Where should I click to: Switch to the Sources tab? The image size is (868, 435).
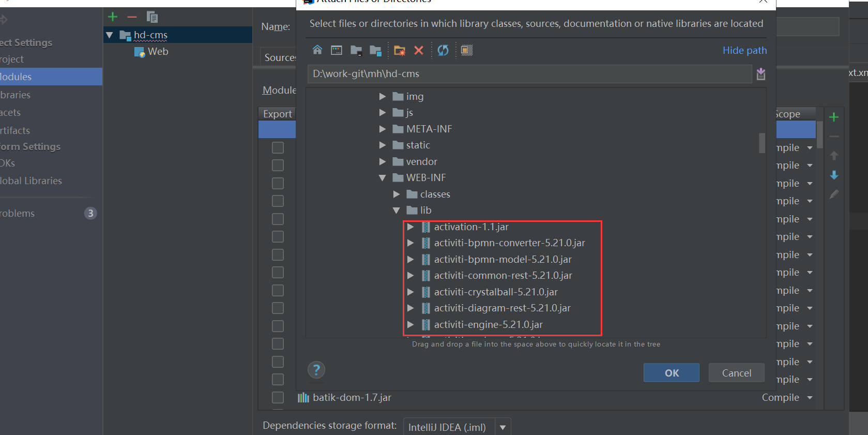tap(280, 57)
